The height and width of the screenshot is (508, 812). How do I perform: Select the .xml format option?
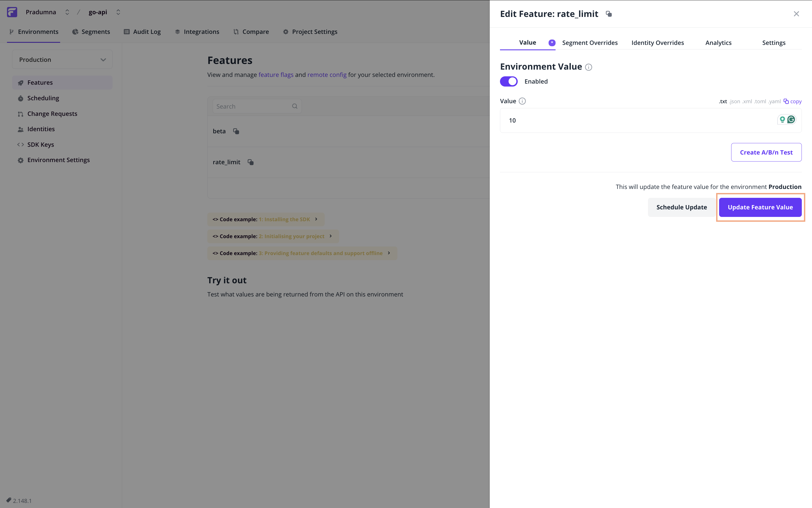pyautogui.click(x=747, y=102)
